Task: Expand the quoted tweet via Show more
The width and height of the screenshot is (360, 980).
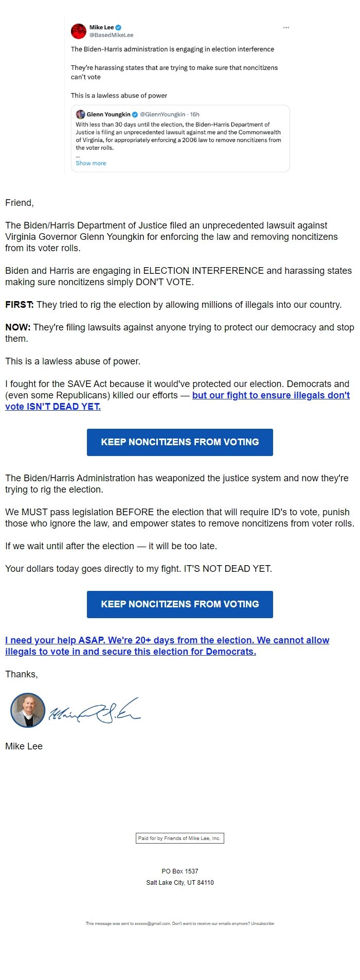Action: 91,163
